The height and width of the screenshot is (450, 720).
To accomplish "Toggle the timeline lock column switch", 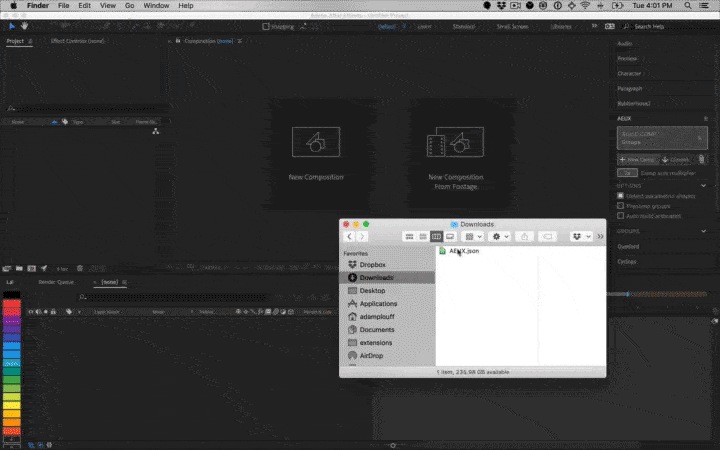I will pos(53,312).
